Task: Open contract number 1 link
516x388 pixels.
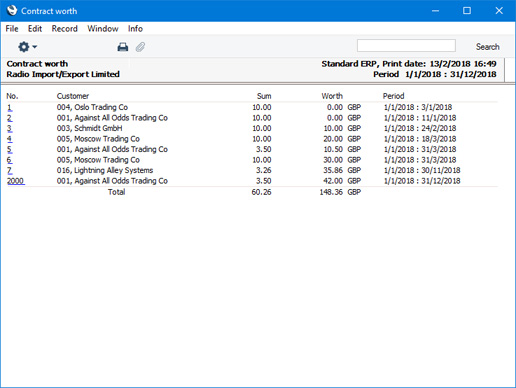Action: [10, 107]
